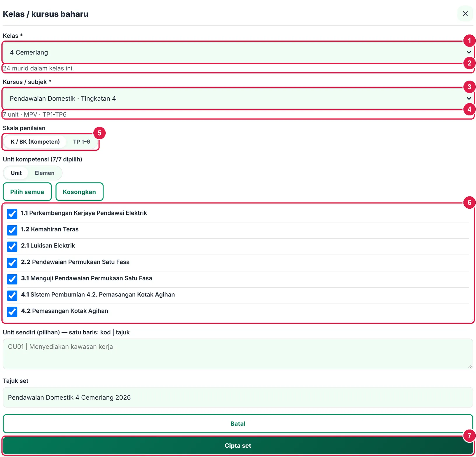Click the 'Skala penilaian' label
Viewport: 476px width, 457px height.
point(24,128)
